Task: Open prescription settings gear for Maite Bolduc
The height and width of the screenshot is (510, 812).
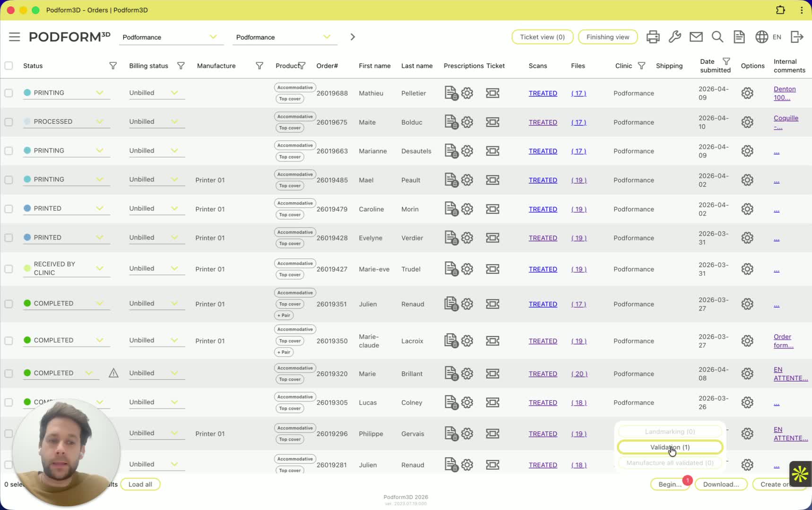Action: tap(467, 122)
